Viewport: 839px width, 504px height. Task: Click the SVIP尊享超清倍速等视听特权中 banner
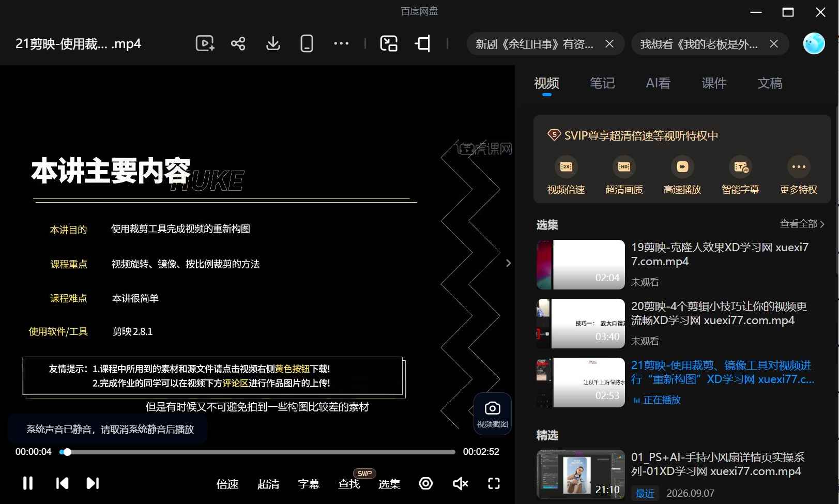(x=633, y=135)
